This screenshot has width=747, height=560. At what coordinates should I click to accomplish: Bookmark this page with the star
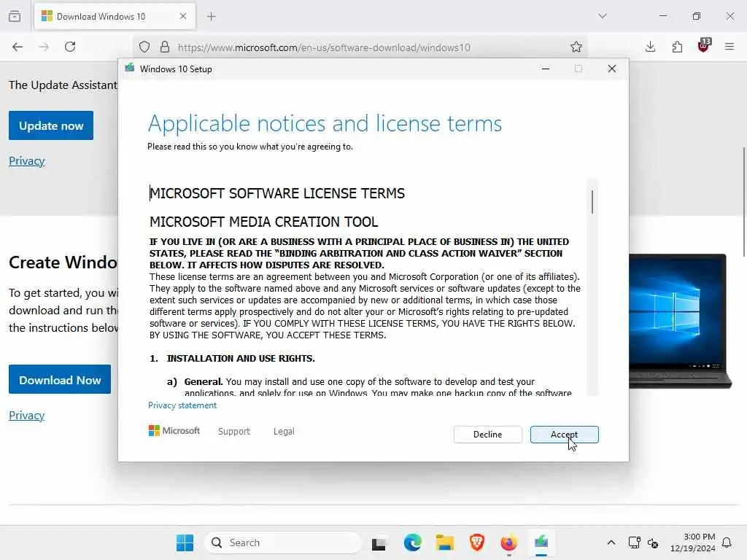point(576,47)
